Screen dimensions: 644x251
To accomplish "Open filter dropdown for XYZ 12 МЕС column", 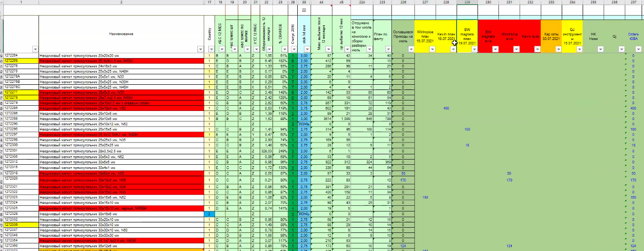I will 256,50.
